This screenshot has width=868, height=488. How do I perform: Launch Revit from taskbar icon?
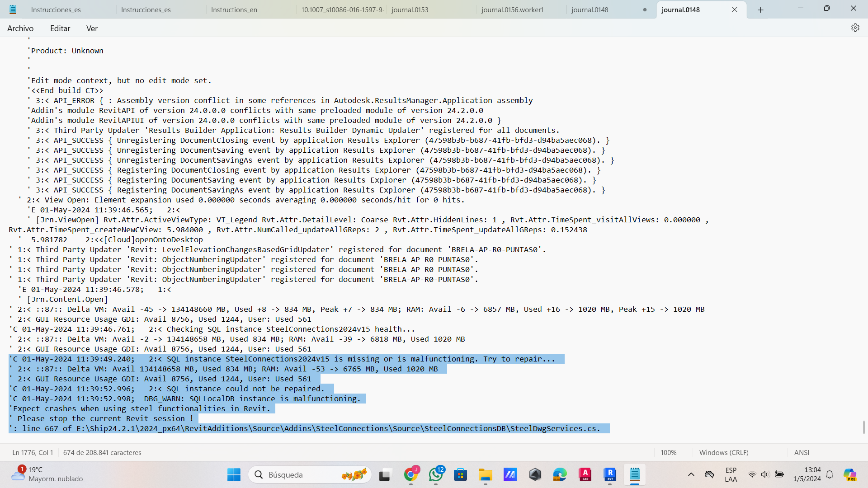tap(609, 474)
